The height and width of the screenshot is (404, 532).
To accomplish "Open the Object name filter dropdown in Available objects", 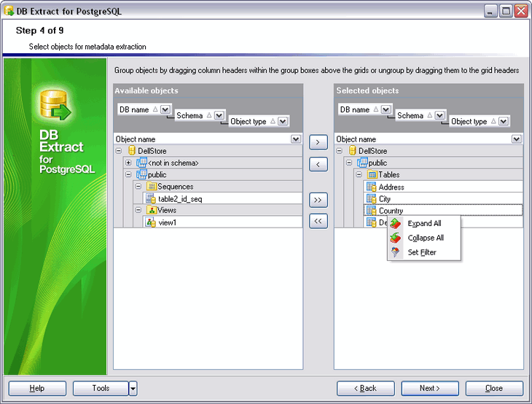I will pos(295,139).
